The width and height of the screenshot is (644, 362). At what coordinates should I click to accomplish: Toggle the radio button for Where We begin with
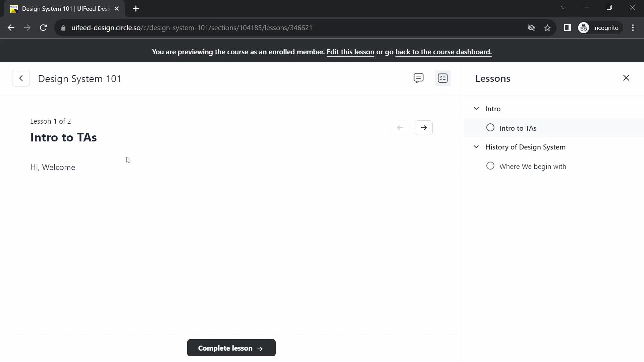coord(490,166)
